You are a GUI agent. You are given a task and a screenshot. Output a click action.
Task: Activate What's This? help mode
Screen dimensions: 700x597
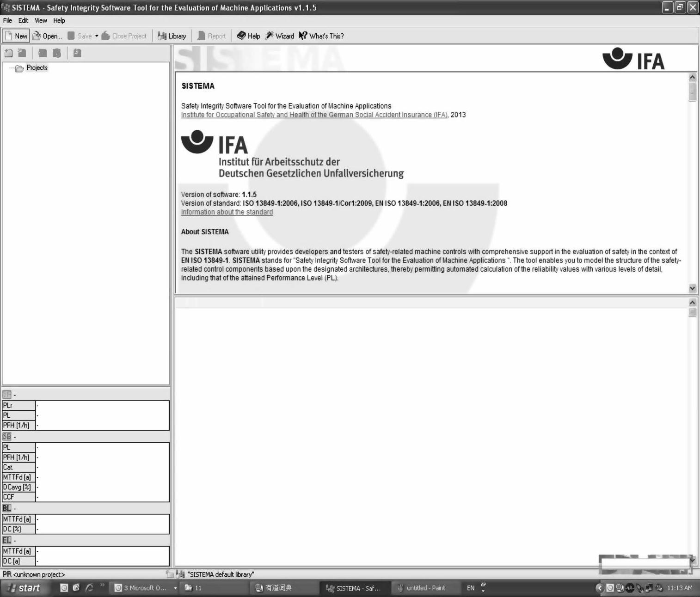(321, 36)
